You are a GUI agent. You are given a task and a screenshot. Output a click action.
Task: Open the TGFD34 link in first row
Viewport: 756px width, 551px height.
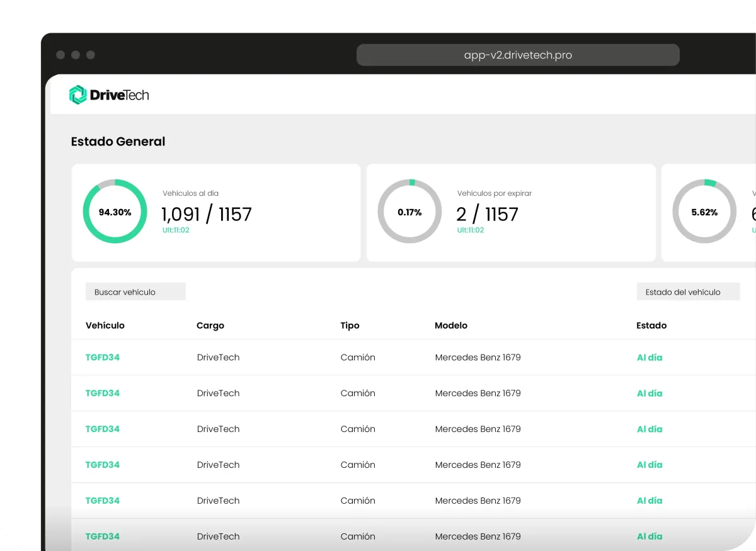[103, 357]
